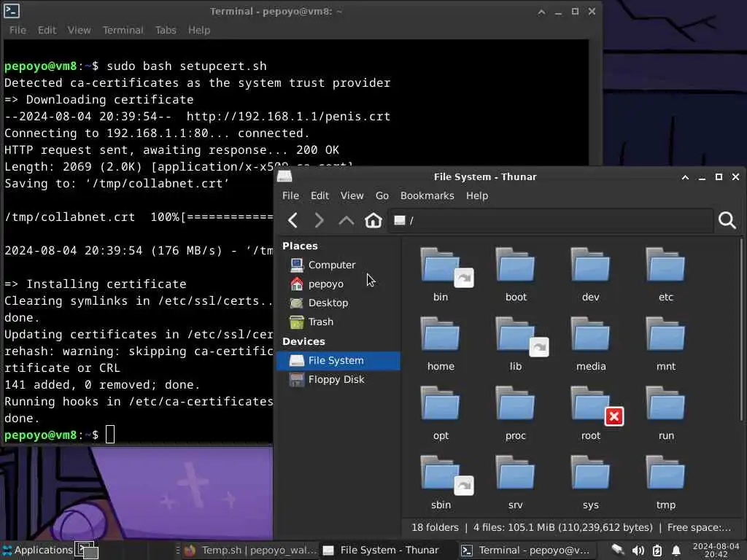
Task: Click the notification bell icon
Action: click(x=676, y=551)
